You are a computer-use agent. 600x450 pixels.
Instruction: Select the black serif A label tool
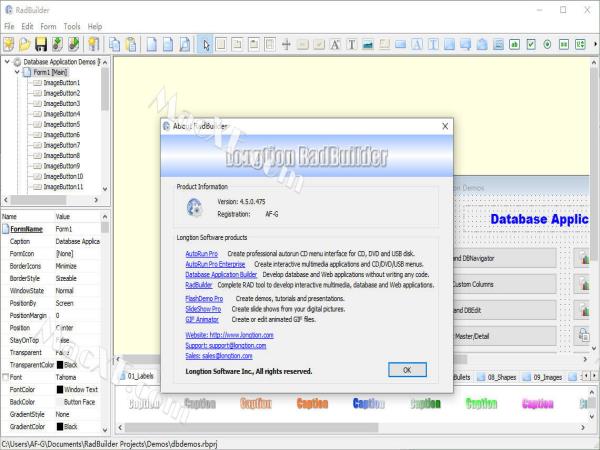[x=335, y=44]
